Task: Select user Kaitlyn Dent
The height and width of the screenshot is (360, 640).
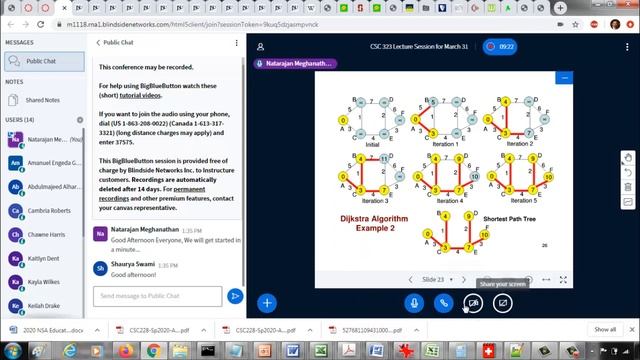Action: pyautogui.click(x=44, y=258)
